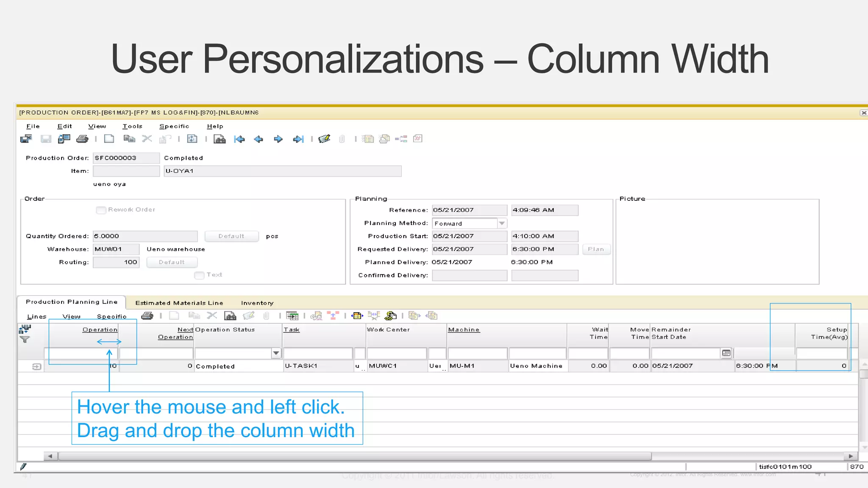This screenshot has width=868, height=488.
Task: Click the Plan button
Action: (x=596, y=249)
